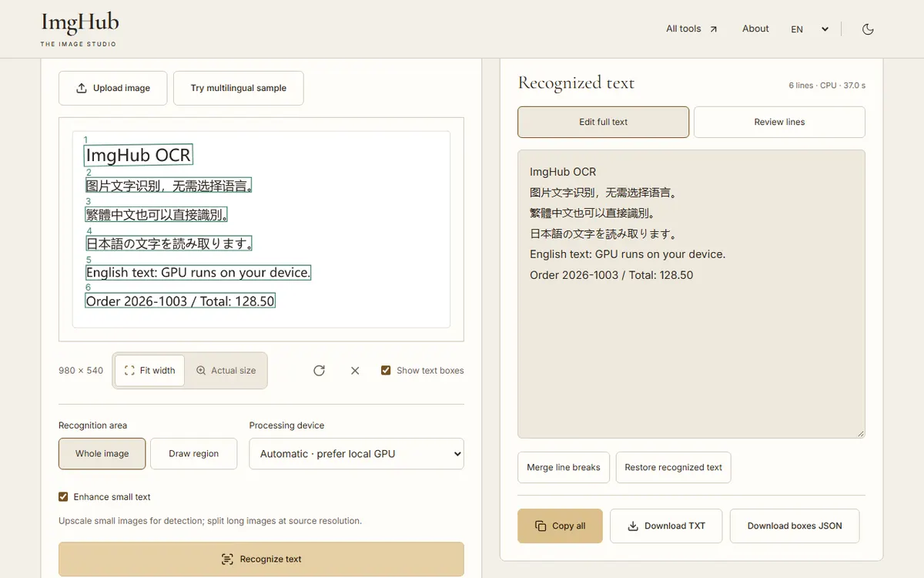Screen dimensions: 924x578
Task: Choose Draw region option
Action: click(194, 454)
